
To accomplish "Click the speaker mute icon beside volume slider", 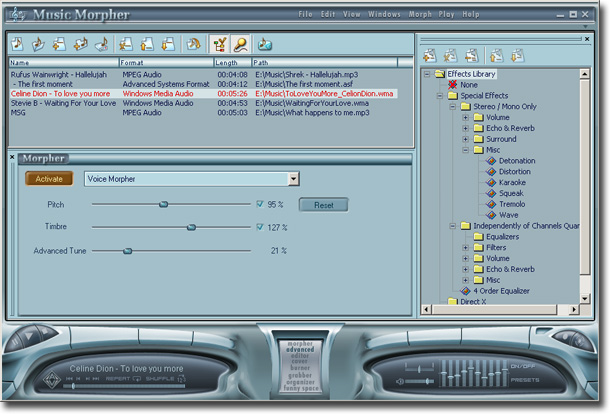I will [x=400, y=382].
